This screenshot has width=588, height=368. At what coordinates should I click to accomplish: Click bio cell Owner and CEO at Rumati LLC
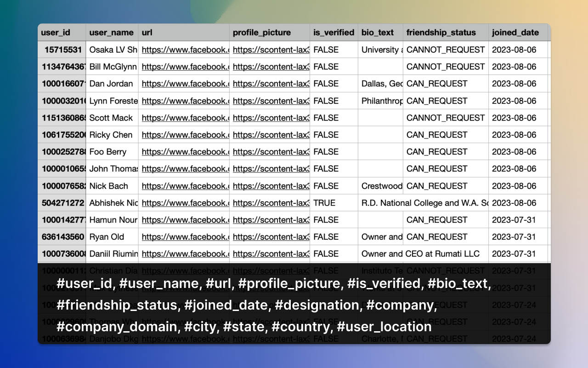point(423,254)
